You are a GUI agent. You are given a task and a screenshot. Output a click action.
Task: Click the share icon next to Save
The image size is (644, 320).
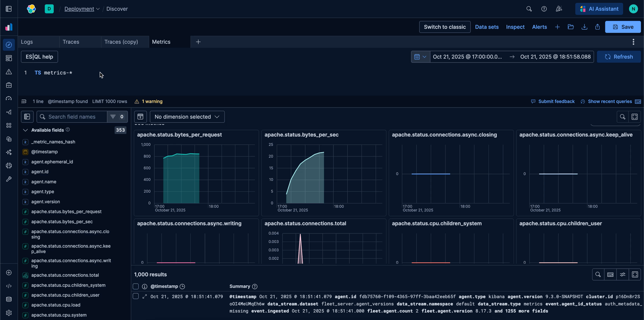coord(597,27)
